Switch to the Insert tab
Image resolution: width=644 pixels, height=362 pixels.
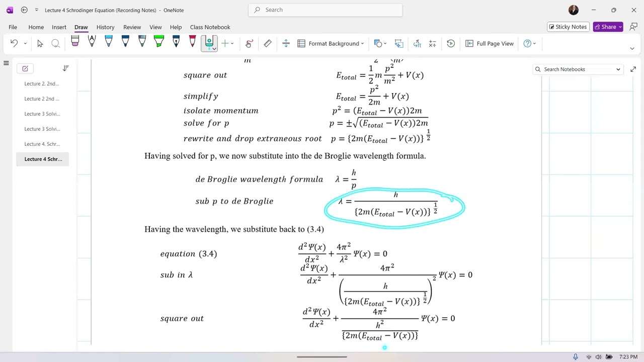[x=59, y=27]
